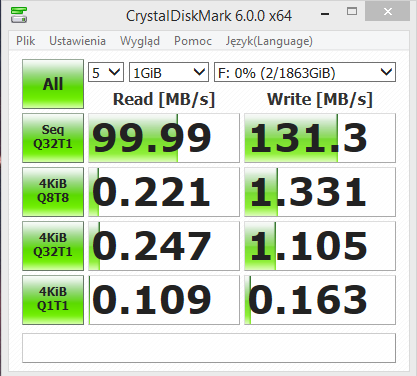This screenshot has width=417, height=376.
Task: Click the empty comment field at bottom
Action: 209,348
